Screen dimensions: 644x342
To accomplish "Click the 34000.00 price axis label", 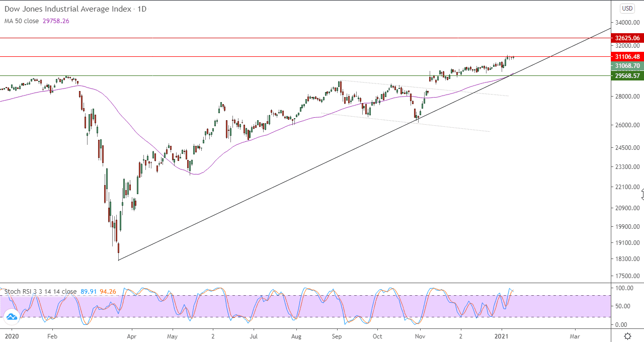I will [x=627, y=23].
